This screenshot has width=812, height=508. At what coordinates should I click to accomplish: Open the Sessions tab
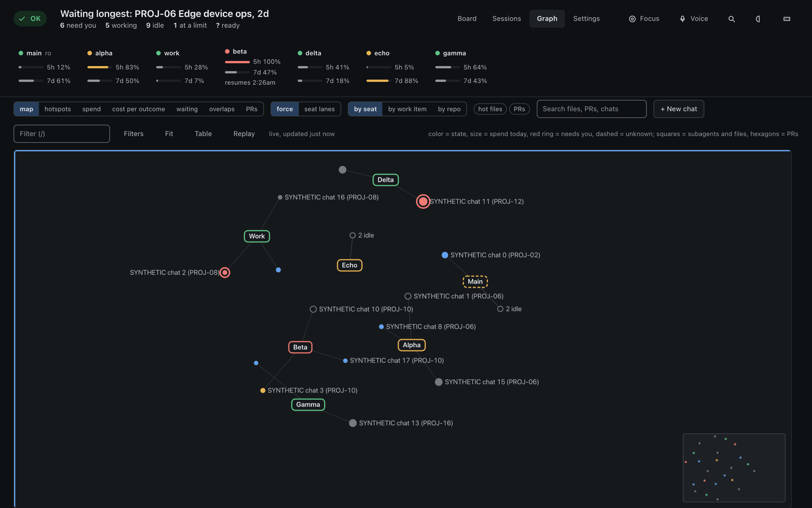[506, 19]
